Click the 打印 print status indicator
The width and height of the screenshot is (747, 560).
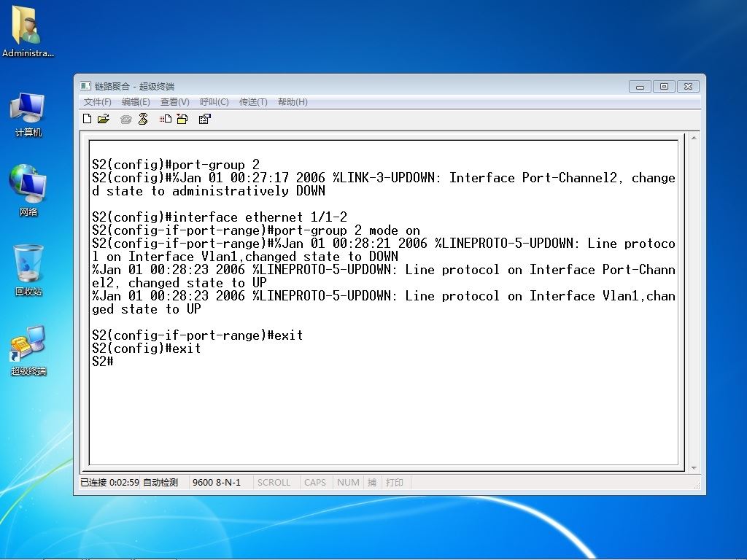(395, 483)
